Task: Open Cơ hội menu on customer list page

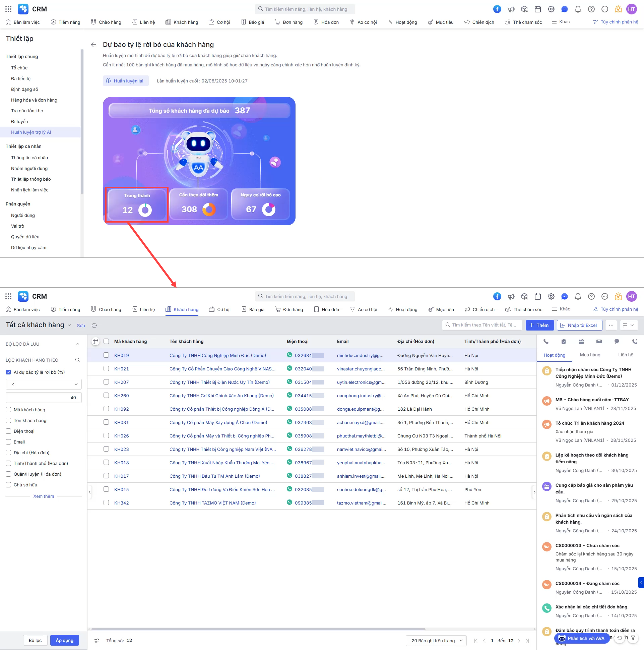Action: click(x=219, y=310)
